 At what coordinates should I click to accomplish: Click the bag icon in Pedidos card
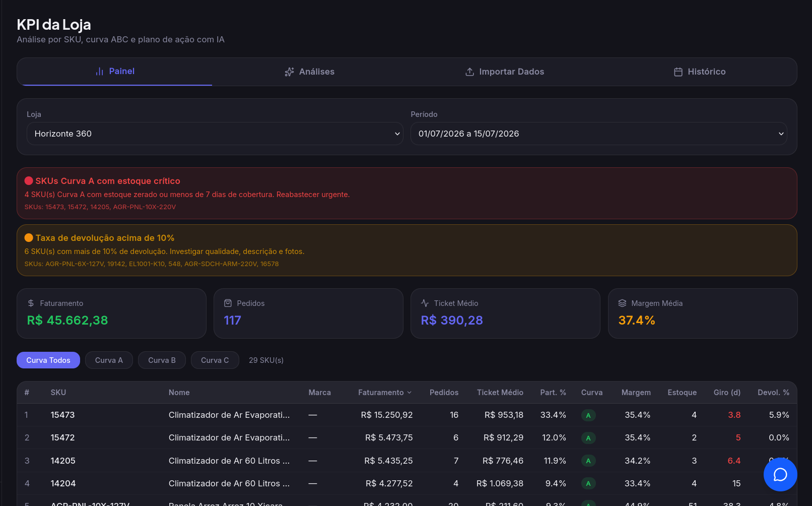click(x=228, y=303)
